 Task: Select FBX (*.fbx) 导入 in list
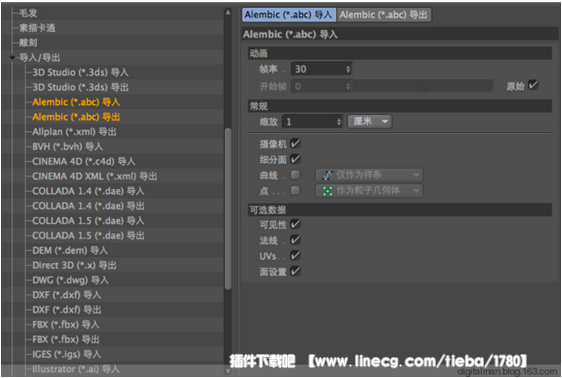(66, 325)
